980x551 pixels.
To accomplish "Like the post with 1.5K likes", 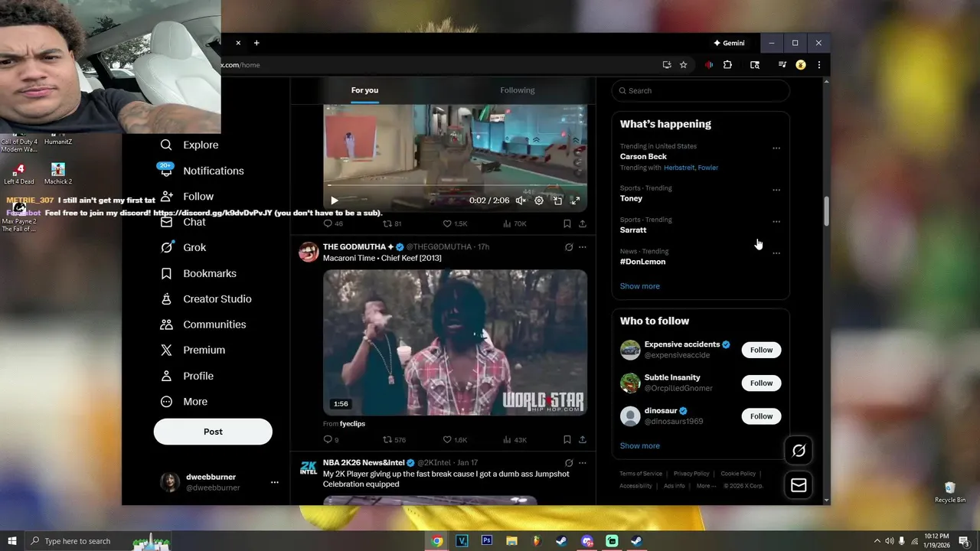I will 455,223.
